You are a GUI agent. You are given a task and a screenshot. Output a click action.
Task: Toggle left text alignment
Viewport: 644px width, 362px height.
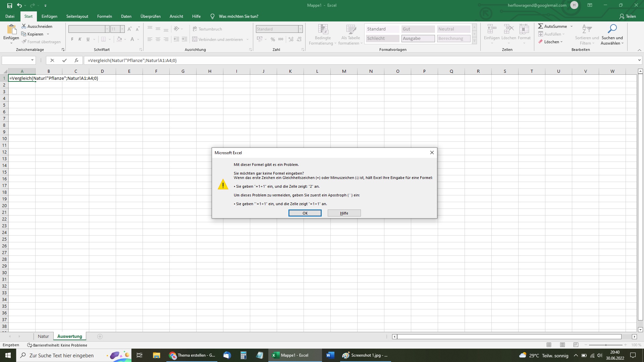coord(150,39)
